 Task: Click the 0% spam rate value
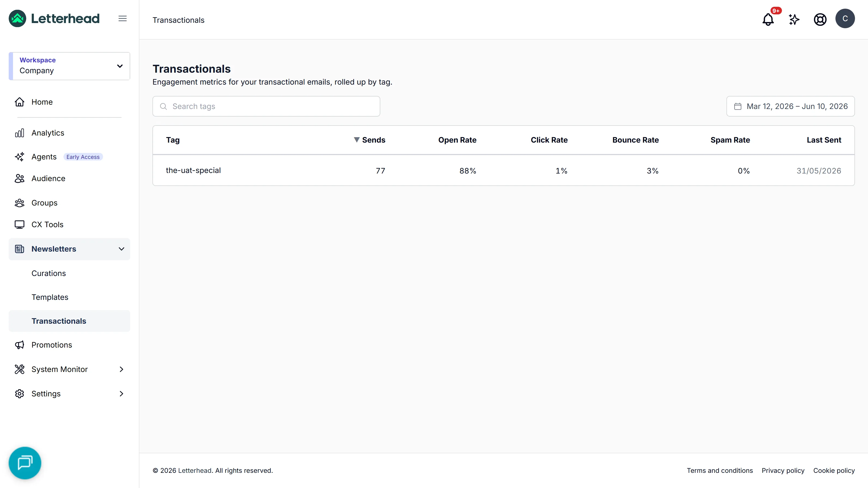tap(744, 171)
